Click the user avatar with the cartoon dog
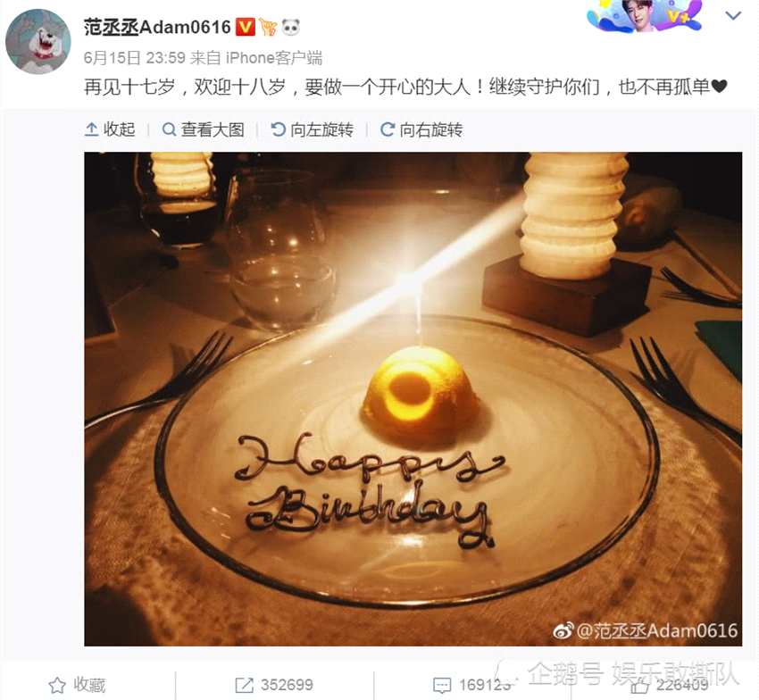759x700 pixels. [38, 42]
